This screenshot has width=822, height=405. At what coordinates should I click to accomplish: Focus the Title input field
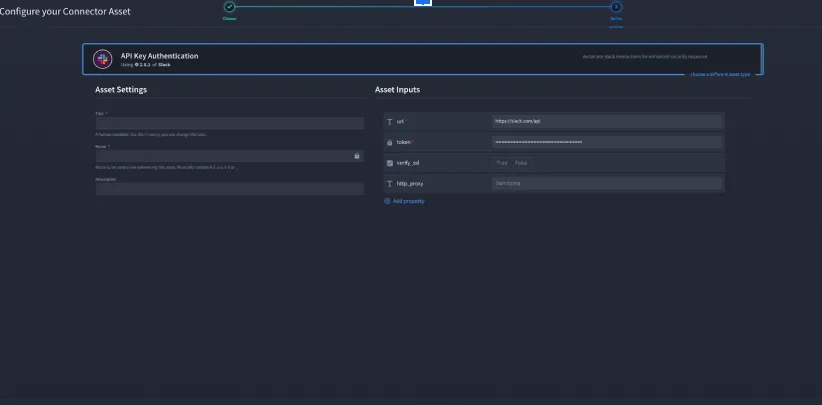(230, 123)
